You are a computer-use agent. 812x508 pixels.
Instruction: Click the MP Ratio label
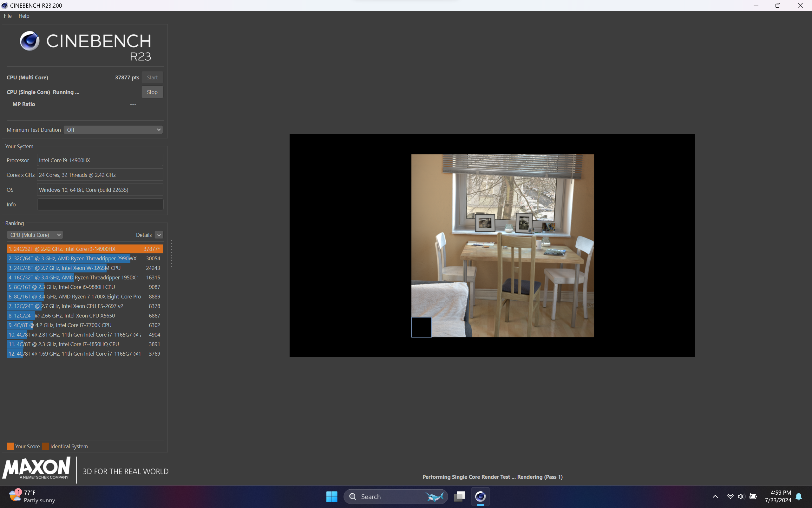click(x=24, y=104)
